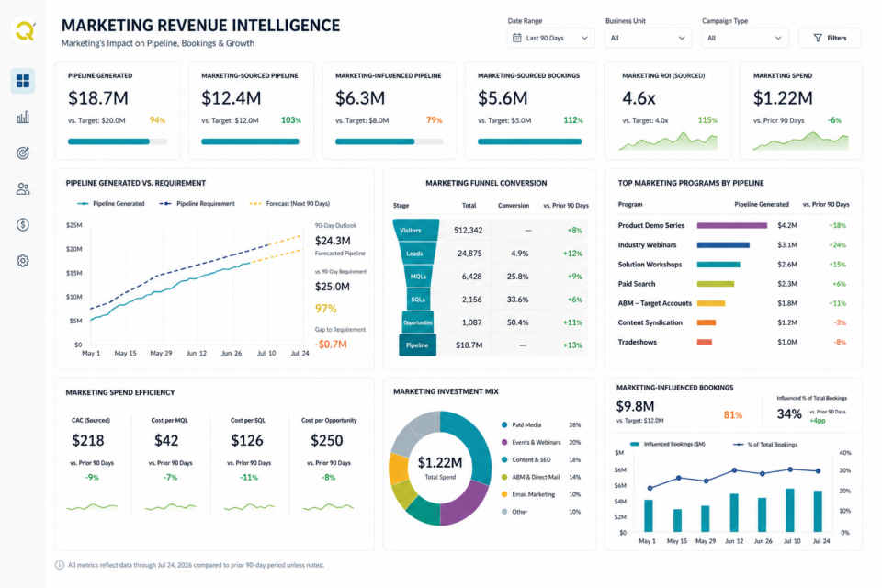The width and height of the screenshot is (882, 588).
Task: Click the Cost per Opportunity $250 value
Action: point(327,441)
